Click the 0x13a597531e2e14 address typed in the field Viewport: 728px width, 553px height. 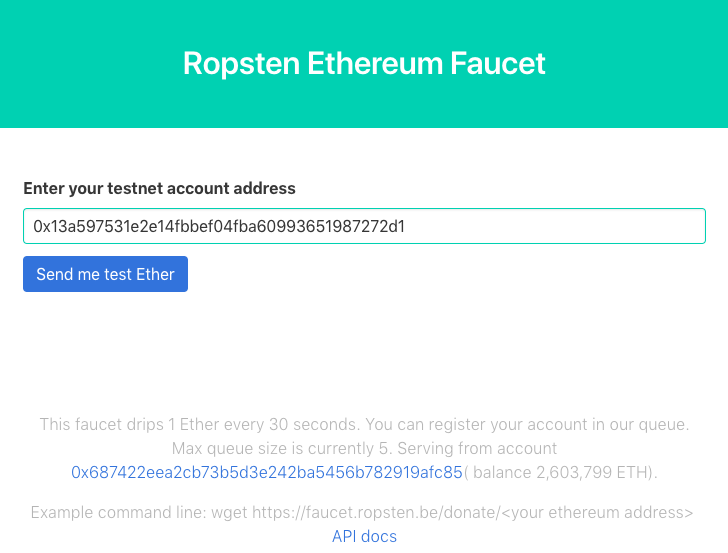point(219,226)
